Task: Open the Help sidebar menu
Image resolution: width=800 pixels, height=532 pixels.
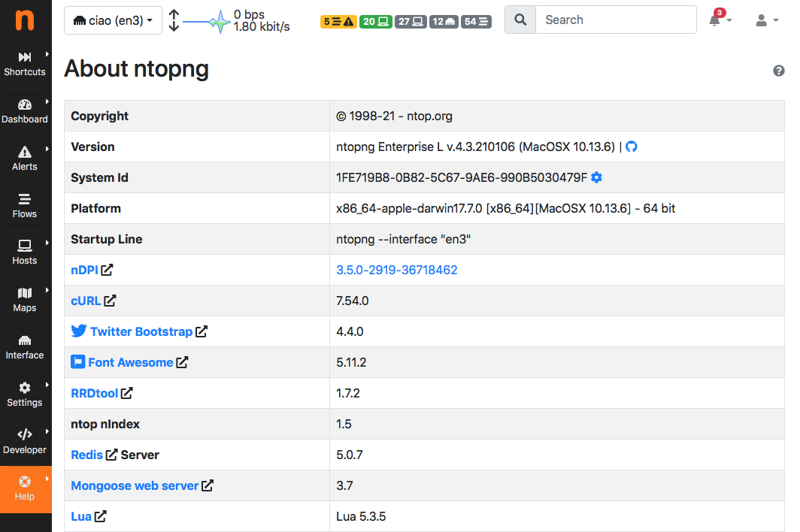Action: 26,489
